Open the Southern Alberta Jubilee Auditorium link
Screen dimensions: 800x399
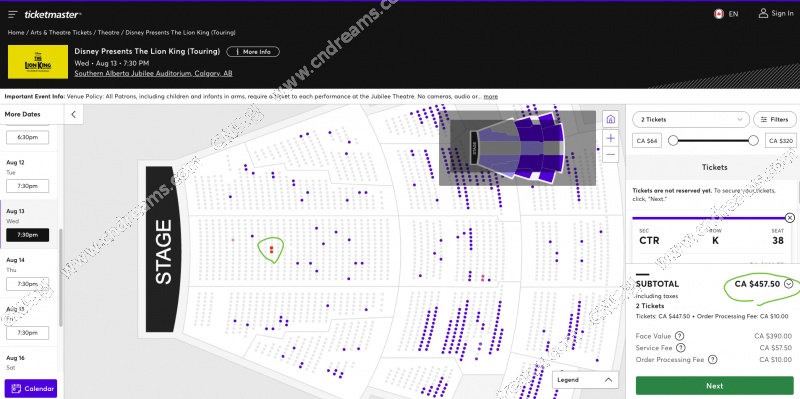[x=153, y=73]
